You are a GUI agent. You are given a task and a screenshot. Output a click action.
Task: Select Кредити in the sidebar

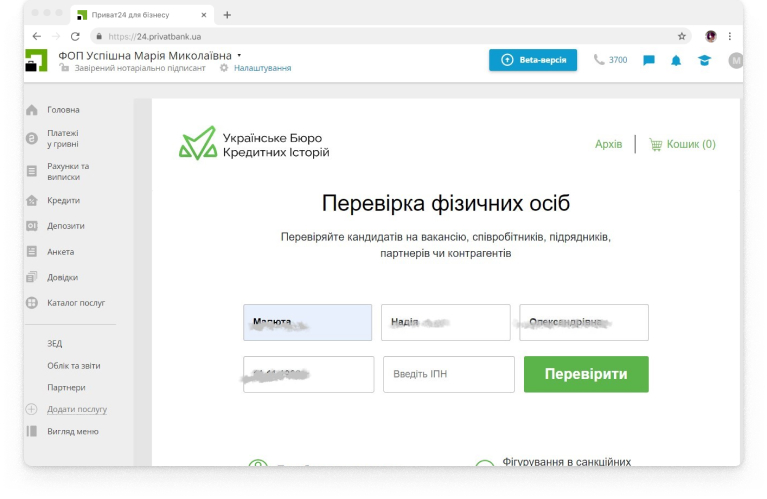[x=63, y=201]
